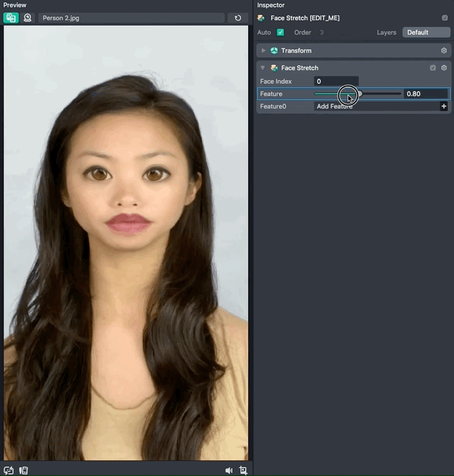Click the sync preview icon at bottom left

click(x=9, y=470)
